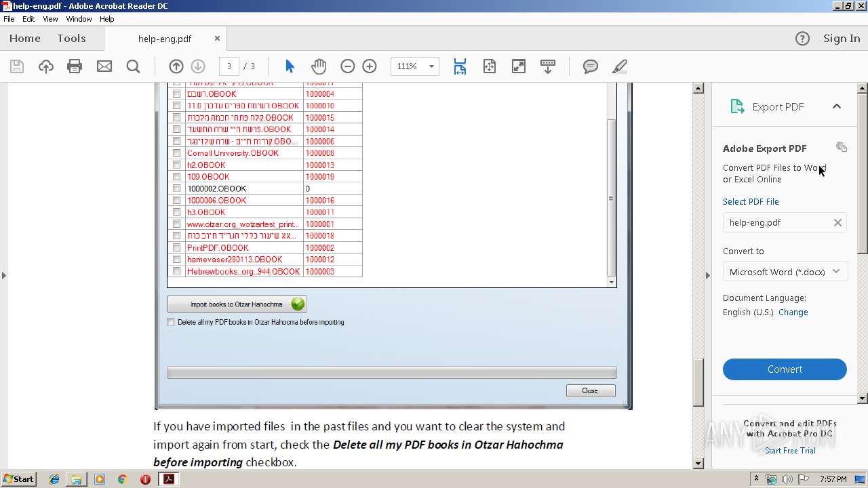The image size is (868, 488).
Task: Click the Adobe Reader taskbar icon
Action: 168,479
